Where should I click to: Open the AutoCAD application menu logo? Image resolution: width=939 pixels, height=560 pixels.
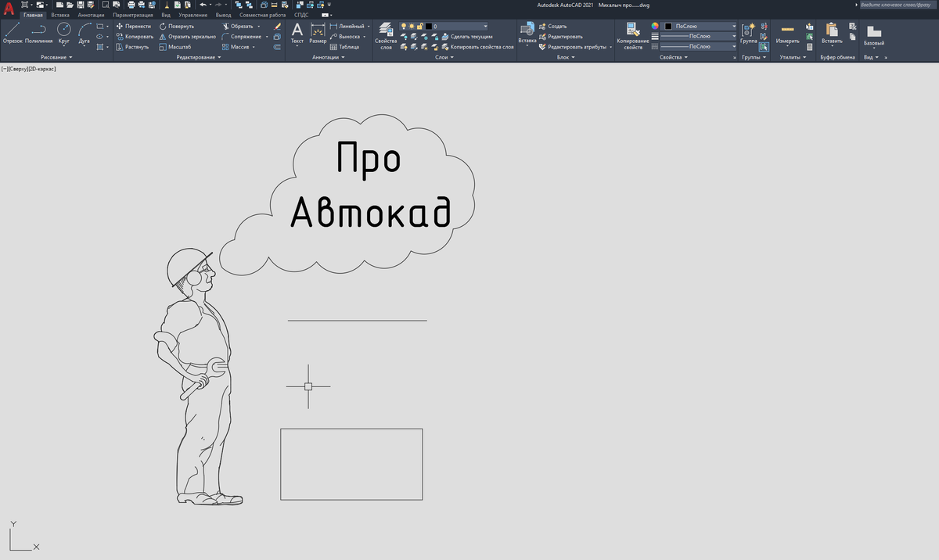pos(9,7)
